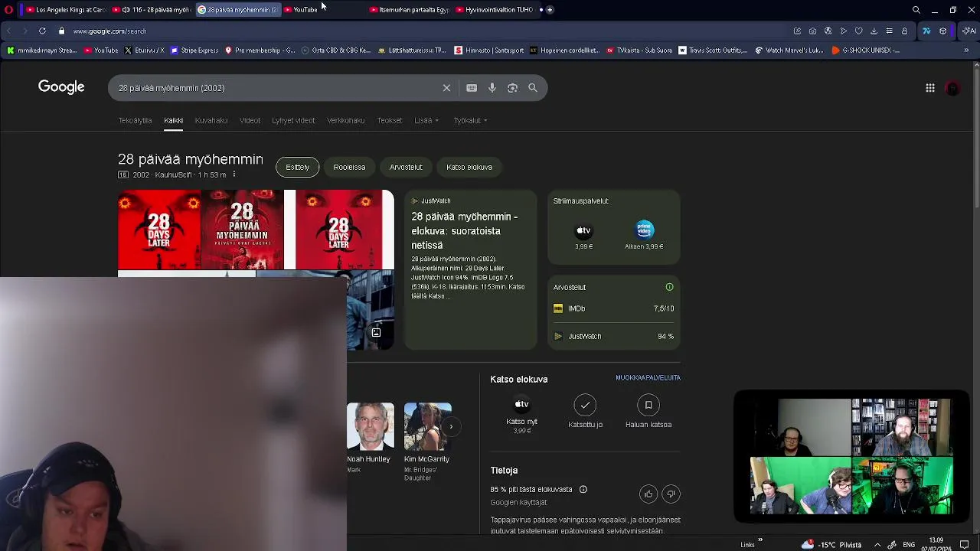The width and height of the screenshot is (980, 551).
Task: Open Noah Huntley cast photo
Action: pos(371,426)
